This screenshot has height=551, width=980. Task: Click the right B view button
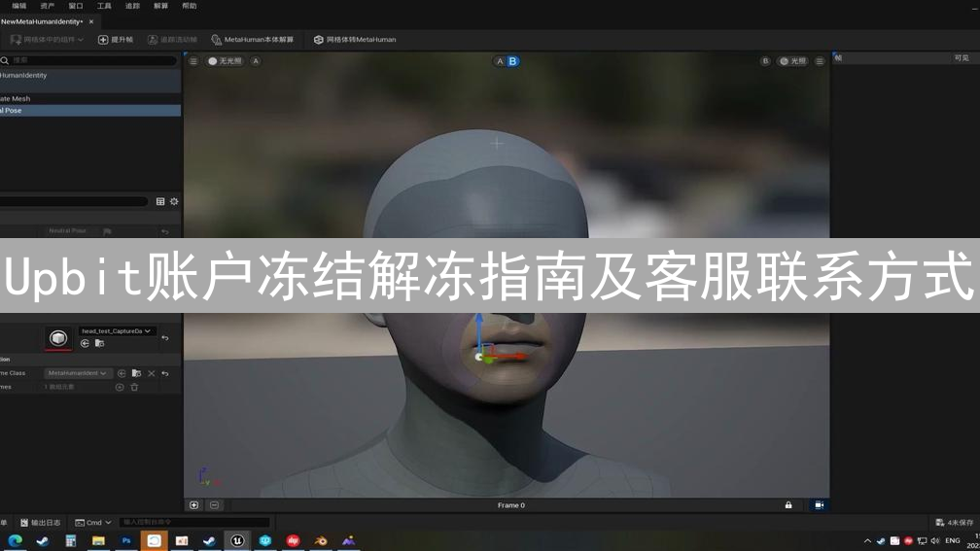[765, 61]
